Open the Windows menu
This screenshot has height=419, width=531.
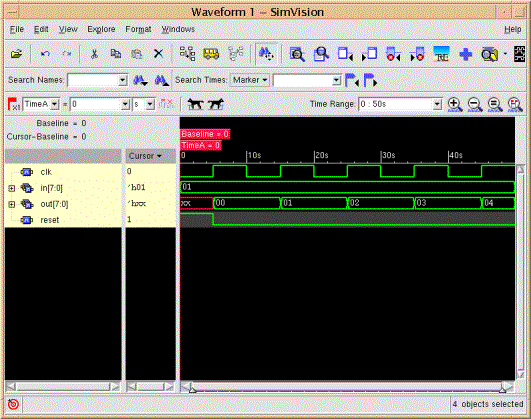pos(178,29)
